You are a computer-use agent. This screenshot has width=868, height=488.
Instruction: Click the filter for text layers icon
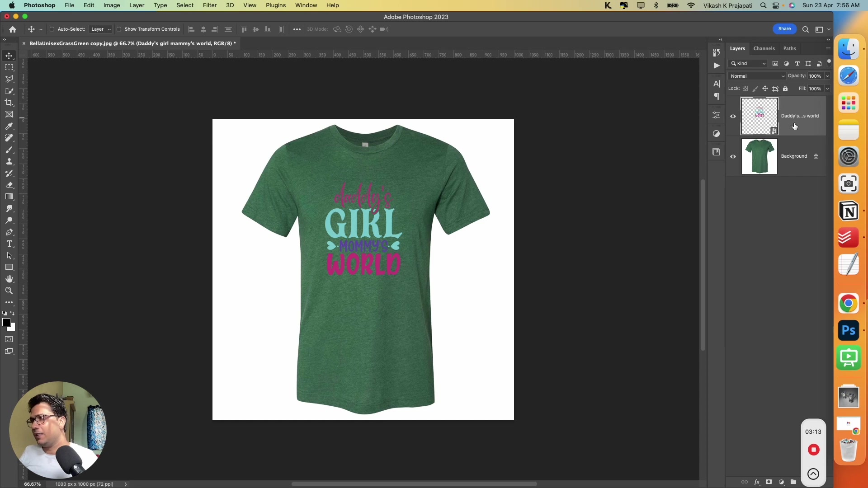797,63
